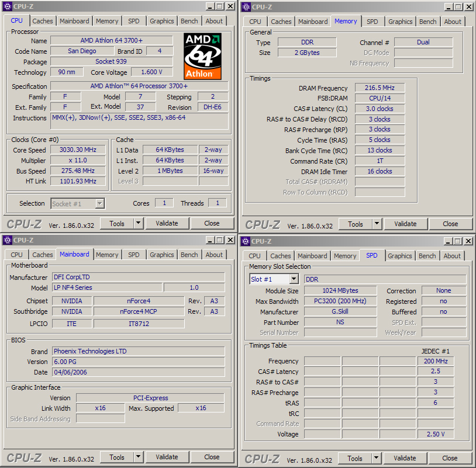This screenshot has width=476, height=468.
Task: Open the Socket #1 selection combo box
Action: [x=99, y=203]
